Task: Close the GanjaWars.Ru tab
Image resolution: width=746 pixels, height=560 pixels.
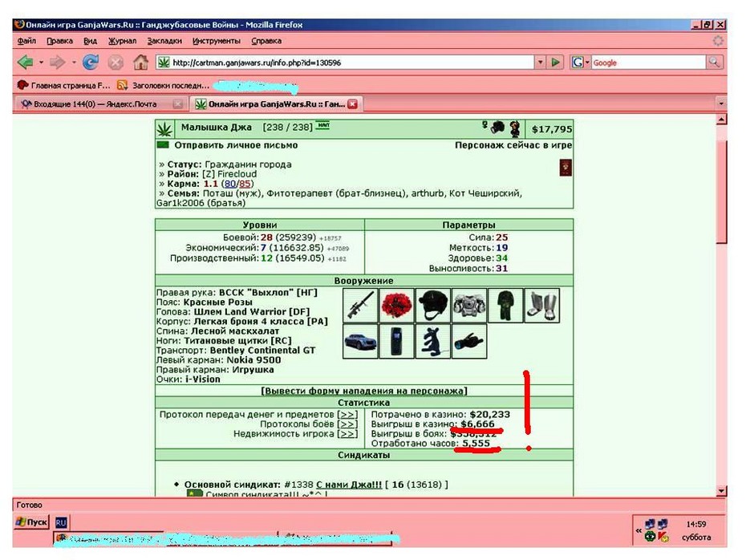Action: pyautogui.click(x=352, y=103)
